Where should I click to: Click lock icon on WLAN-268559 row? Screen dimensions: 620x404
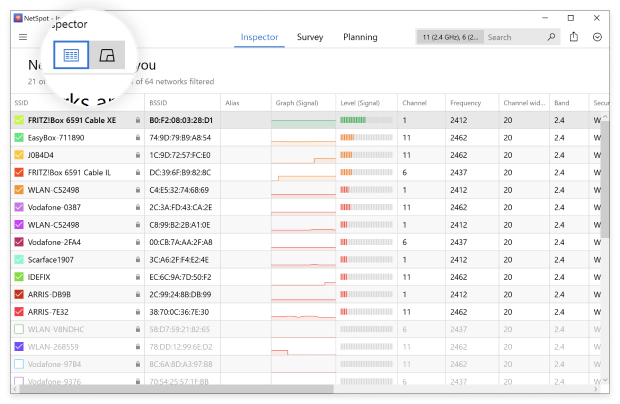(x=138, y=347)
